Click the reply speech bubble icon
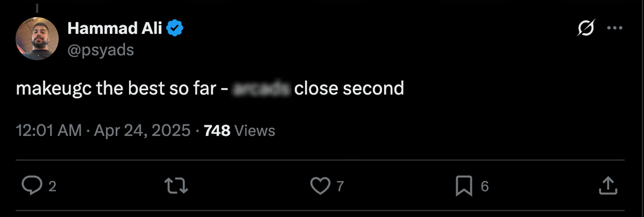 click(32, 185)
